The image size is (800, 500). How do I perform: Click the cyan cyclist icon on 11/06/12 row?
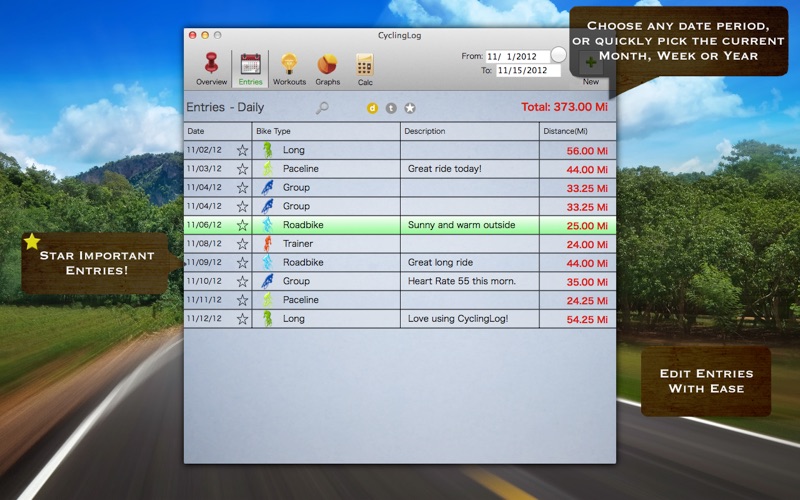(x=267, y=225)
